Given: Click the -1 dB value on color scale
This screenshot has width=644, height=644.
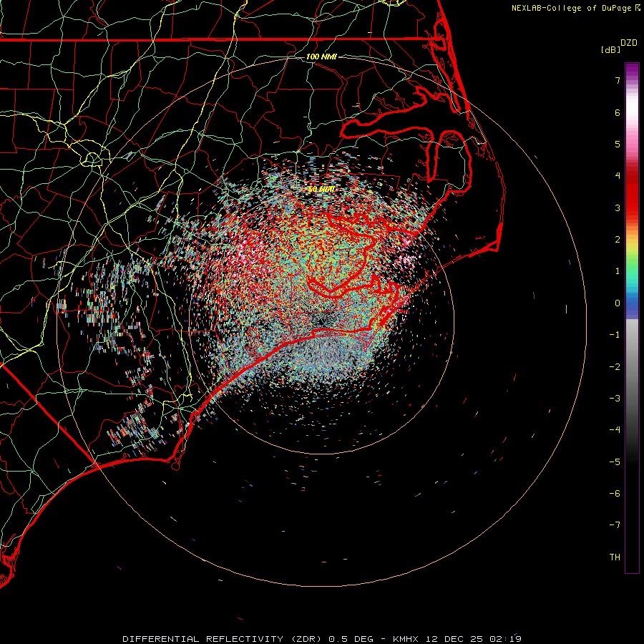Looking at the screenshot, I should 615,335.
